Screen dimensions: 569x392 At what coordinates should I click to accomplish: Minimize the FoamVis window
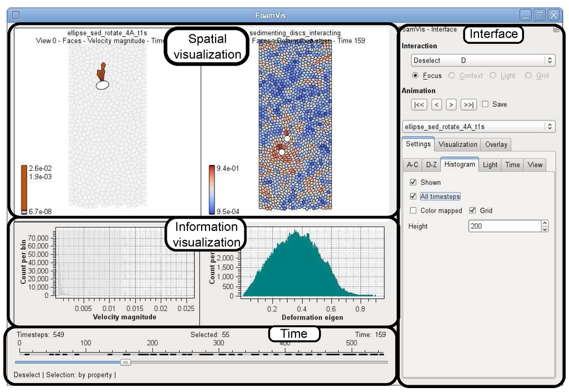point(526,15)
